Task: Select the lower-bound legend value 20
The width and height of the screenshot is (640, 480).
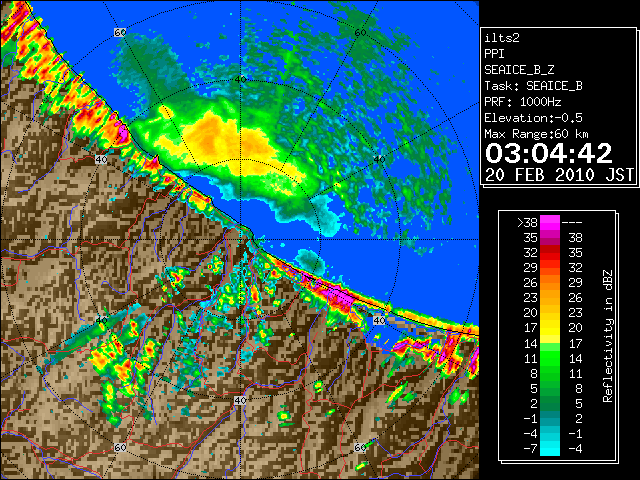Action: click(531, 313)
